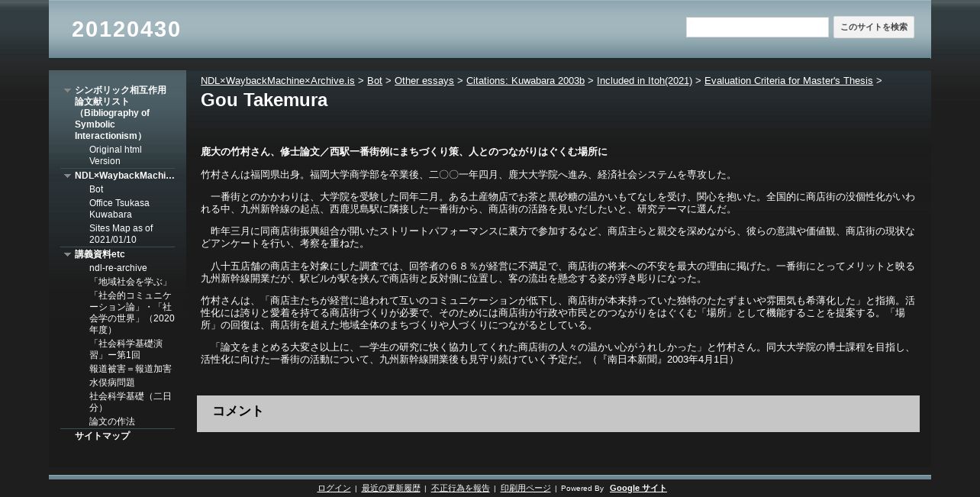Image resolution: width=980 pixels, height=497 pixels.
Task: Click 不正行為を報告 footer link
Action: (460, 489)
